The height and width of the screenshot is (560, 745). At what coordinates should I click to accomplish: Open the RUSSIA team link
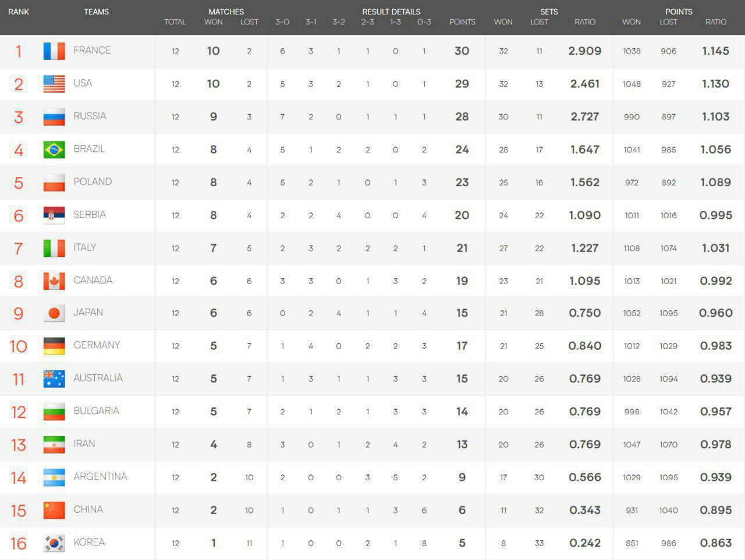pos(90,116)
